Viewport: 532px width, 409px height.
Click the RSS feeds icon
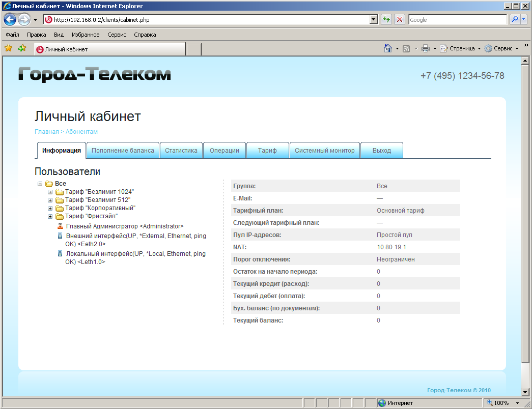tap(406, 48)
